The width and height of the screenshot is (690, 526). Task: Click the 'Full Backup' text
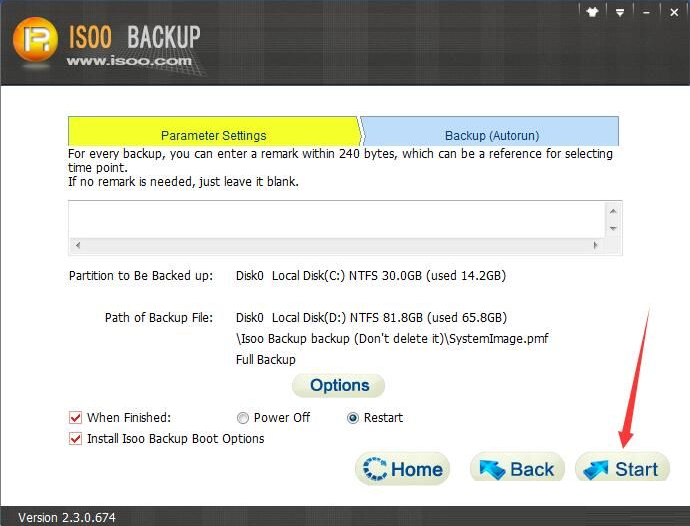coord(266,360)
